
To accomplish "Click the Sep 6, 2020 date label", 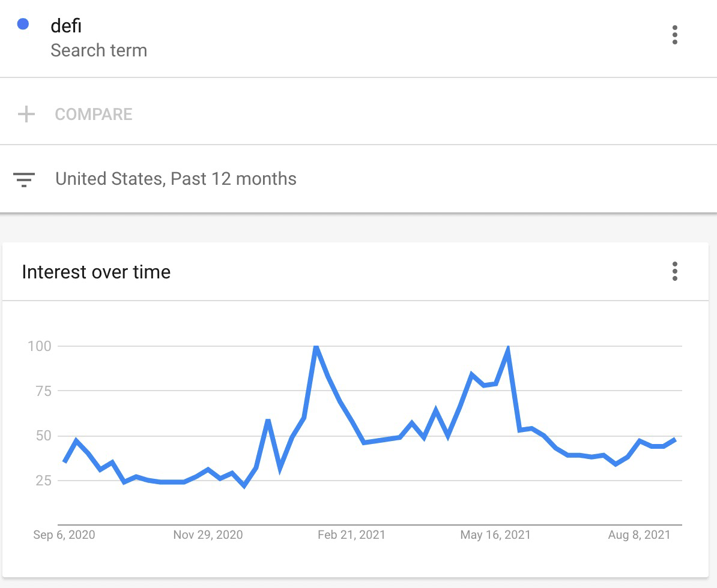I will 64,535.
